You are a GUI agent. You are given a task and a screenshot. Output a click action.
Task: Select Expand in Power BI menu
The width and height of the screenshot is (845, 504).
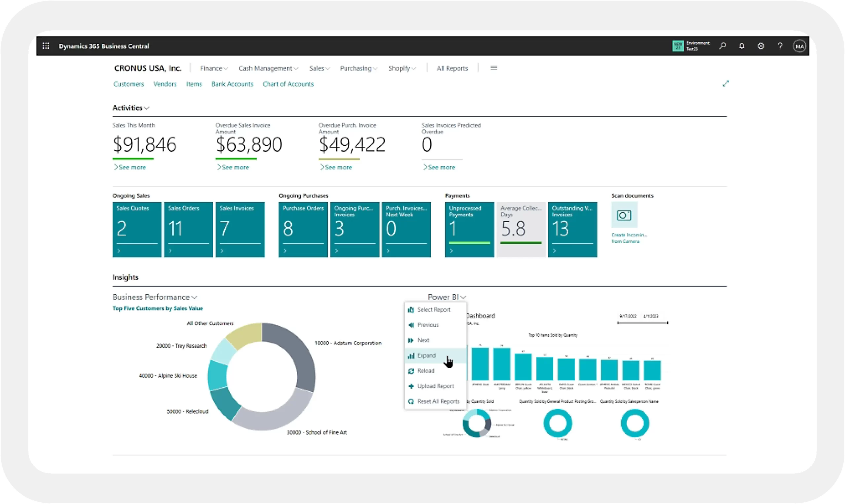[426, 356]
